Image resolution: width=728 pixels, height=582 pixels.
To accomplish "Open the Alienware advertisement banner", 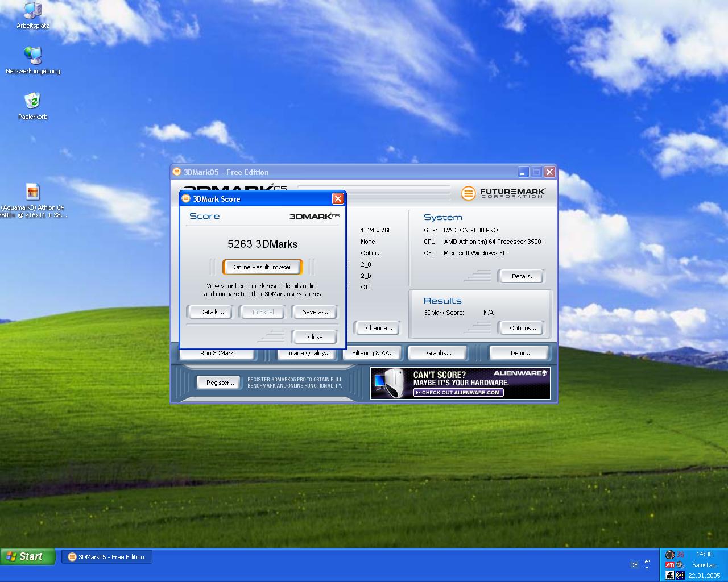I will pyautogui.click(x=460, y=383).
